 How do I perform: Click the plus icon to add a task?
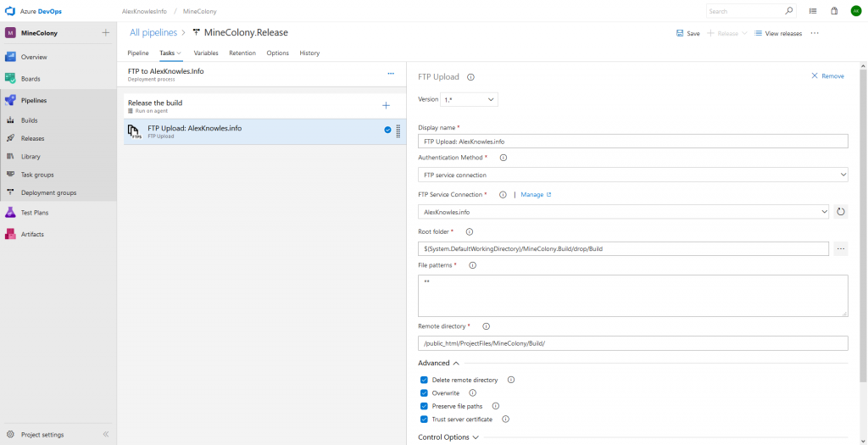tap(386, 105)
